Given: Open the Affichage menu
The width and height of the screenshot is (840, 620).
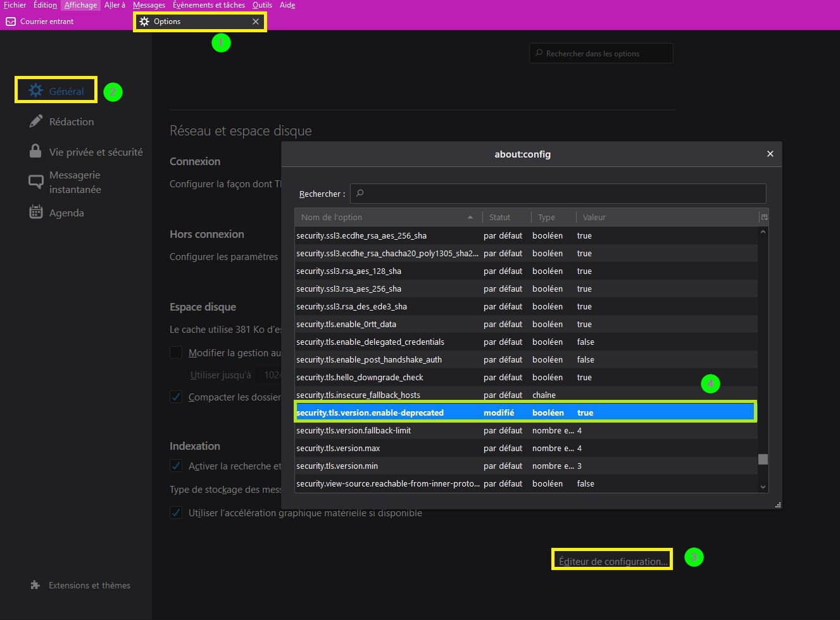Looking at the screenshot, I should click(x=81, y=5).
